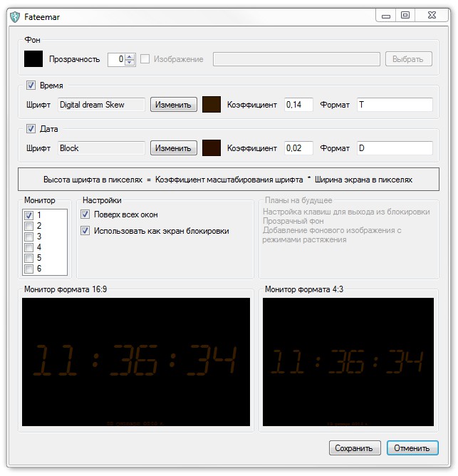Click the Fateemar shield icon in title bar

click(x=14, y=17)
